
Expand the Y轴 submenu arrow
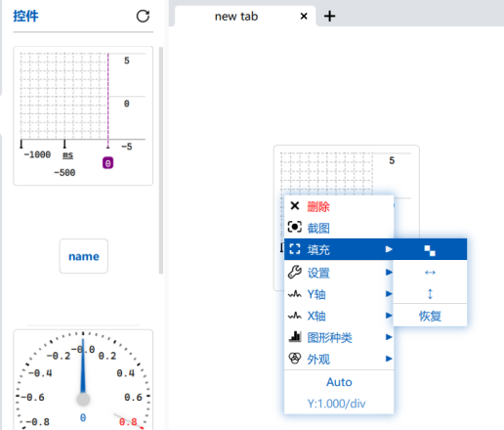(x=389, y=294)
